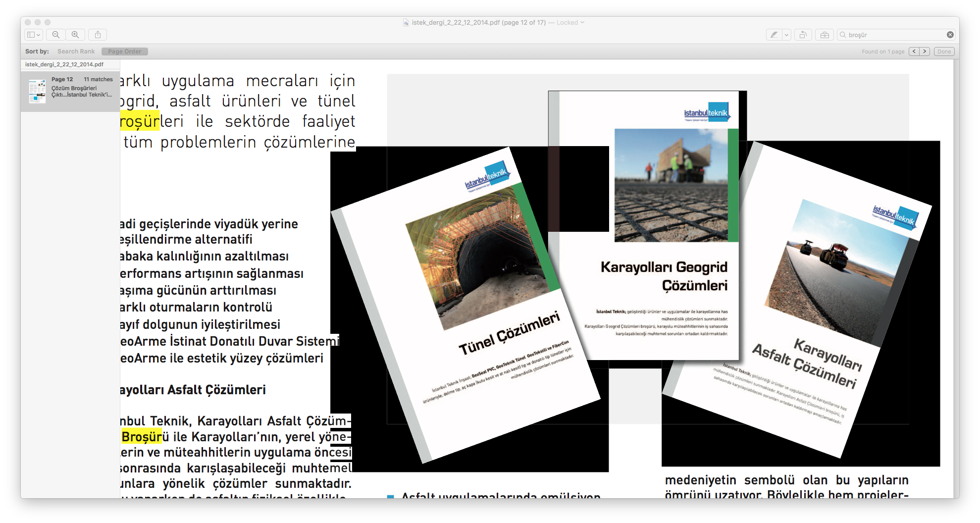Clear the search field text
Viewport: 980px width, 523px height.
pyautogui.click(x=950, y=35)
